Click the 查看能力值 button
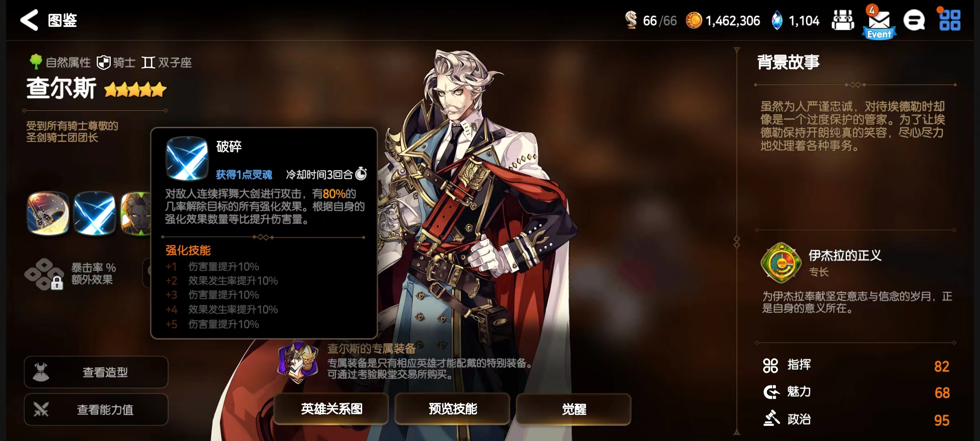 point(96,410)
